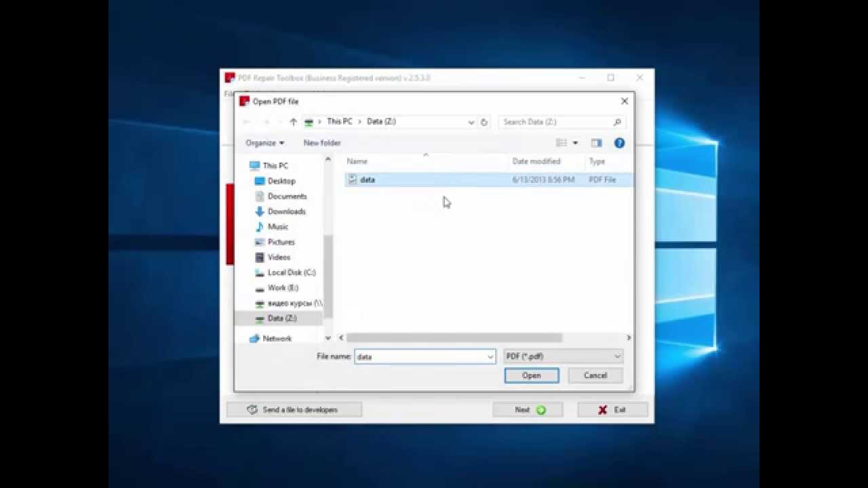Click the Downloads arrow icon
The image size is (868, 488).
[259, 211]
